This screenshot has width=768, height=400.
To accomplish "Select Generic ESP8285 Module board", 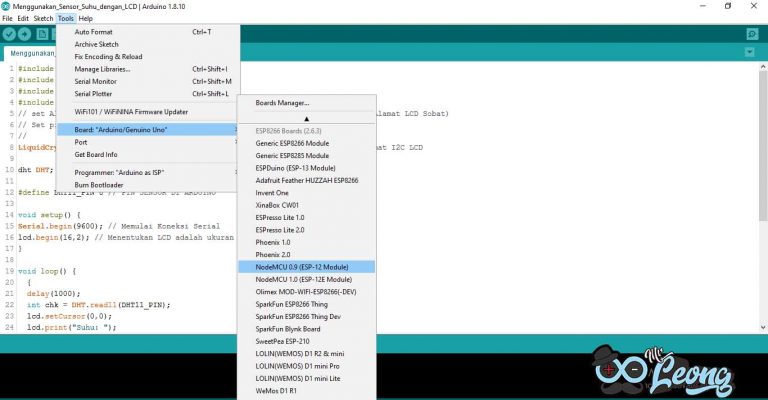I will pos(307,155).
